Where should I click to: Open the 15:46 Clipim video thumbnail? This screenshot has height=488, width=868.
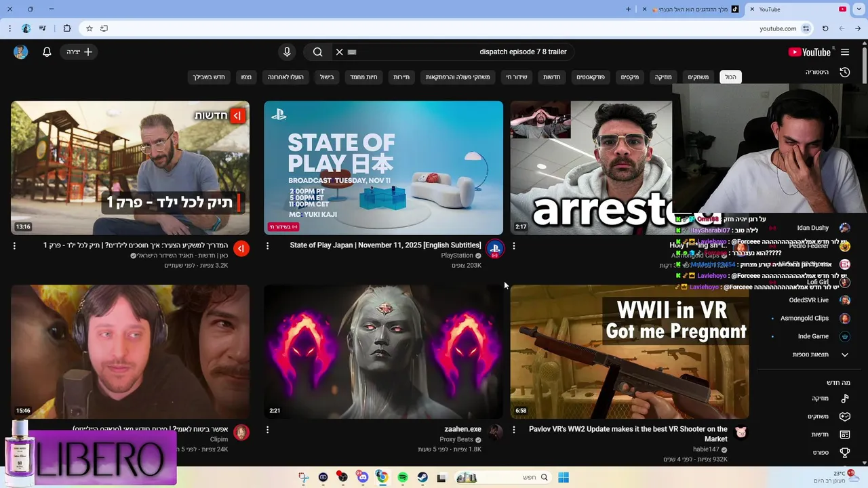(130, 351)
